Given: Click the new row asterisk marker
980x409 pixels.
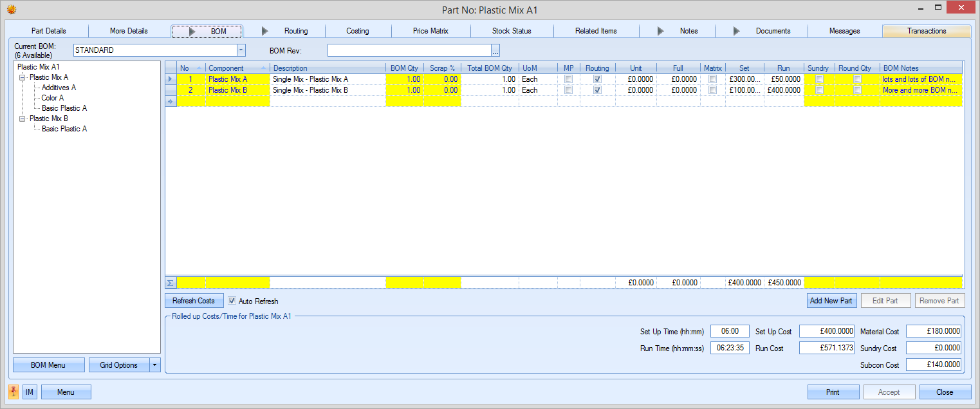Looking at the screenshot, I should click(x=171, y=102).
